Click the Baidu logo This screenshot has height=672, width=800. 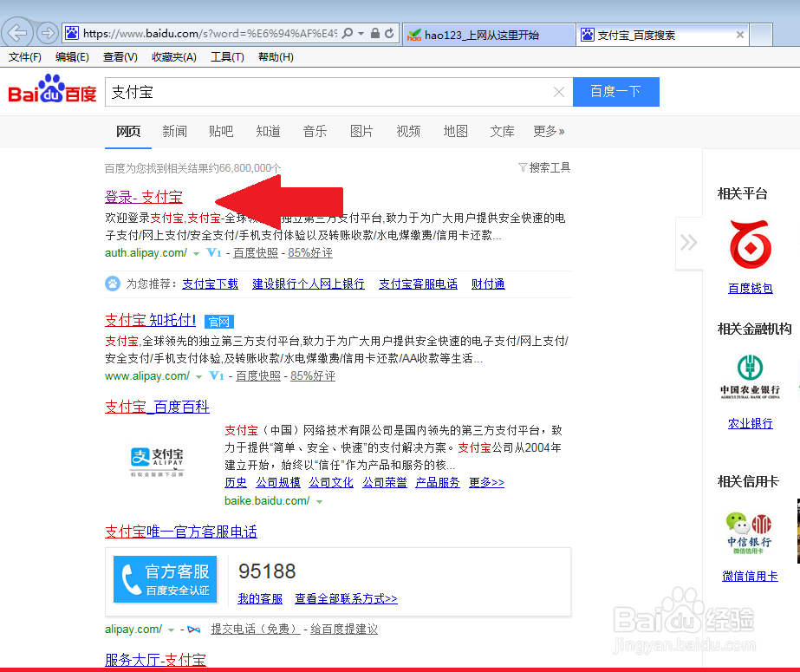pos(52,89)
